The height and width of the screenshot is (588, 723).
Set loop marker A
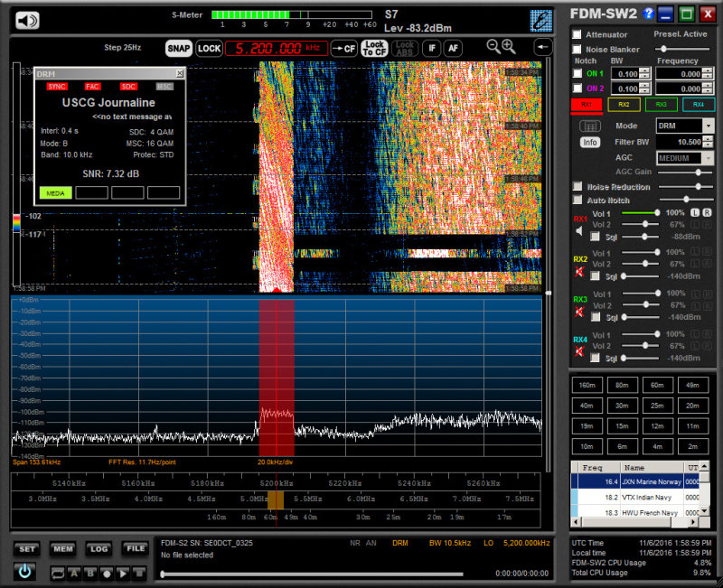pos(74,574)
